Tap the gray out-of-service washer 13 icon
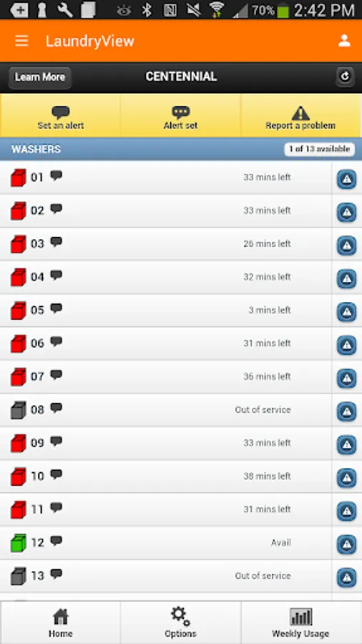Viewport: 362px width, 644px height. (x=19, y=576)
